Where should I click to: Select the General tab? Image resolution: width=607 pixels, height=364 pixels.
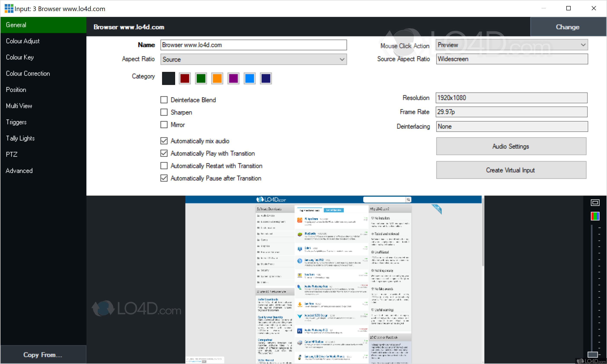[43, 25]
